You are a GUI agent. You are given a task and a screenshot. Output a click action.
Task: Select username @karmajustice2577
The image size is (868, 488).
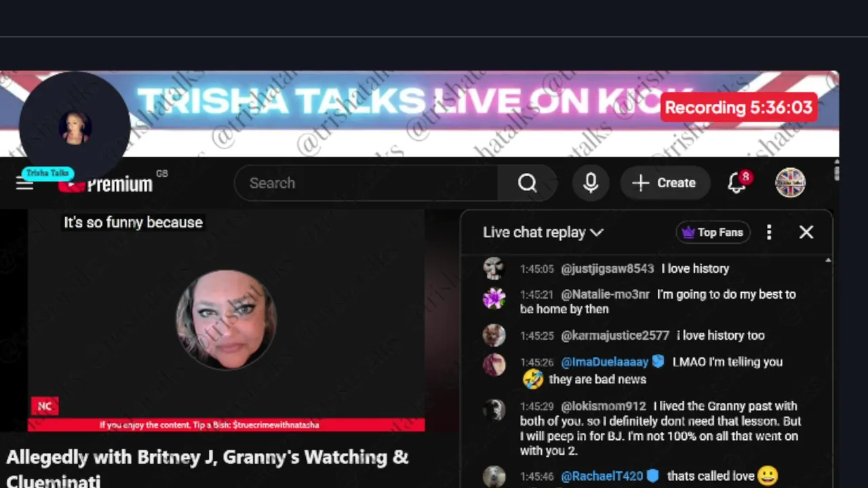[615, 335]
